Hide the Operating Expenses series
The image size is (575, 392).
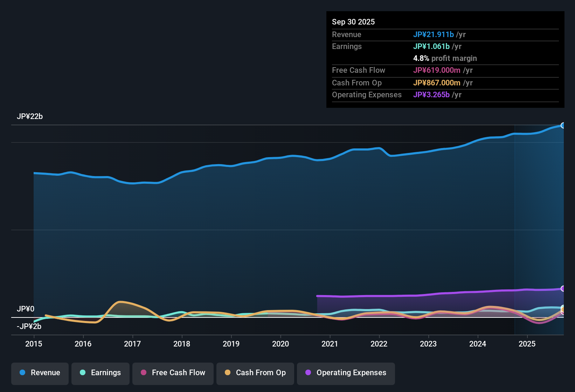coord(346,373)
